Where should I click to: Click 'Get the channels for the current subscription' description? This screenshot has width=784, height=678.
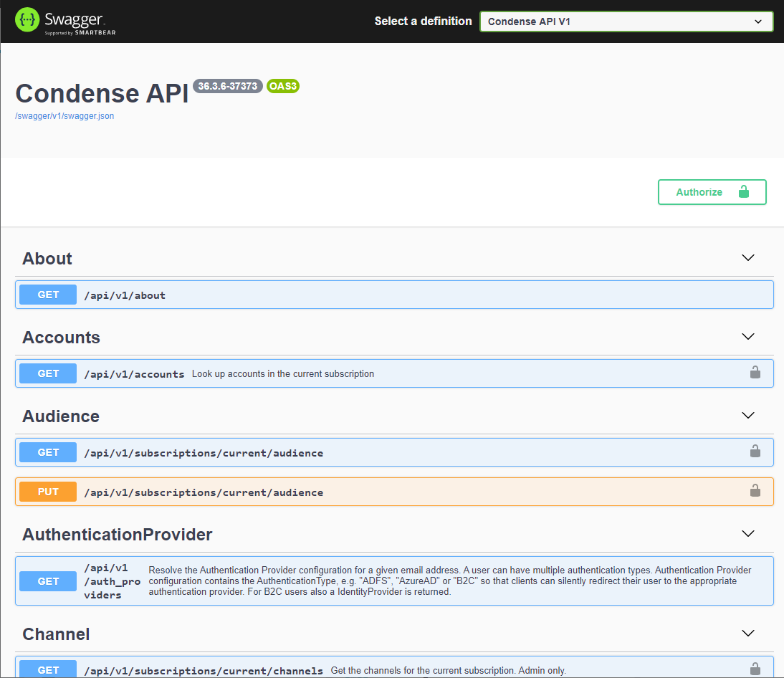(x=449, y=671)
